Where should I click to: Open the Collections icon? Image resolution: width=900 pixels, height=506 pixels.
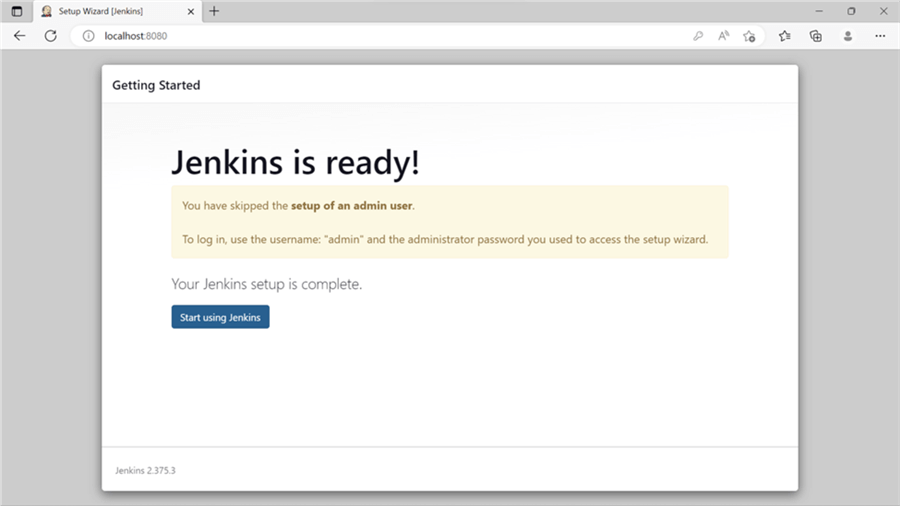tap(816, 36)
